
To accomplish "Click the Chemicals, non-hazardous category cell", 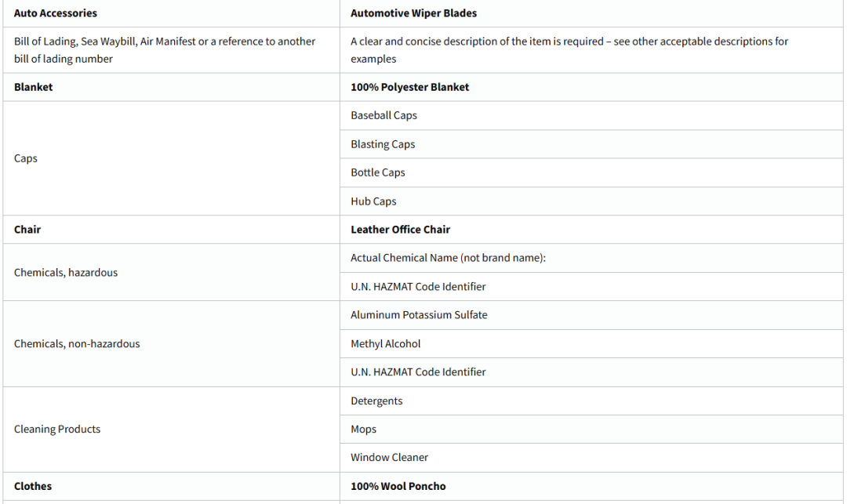I will (x=77, y=343).
